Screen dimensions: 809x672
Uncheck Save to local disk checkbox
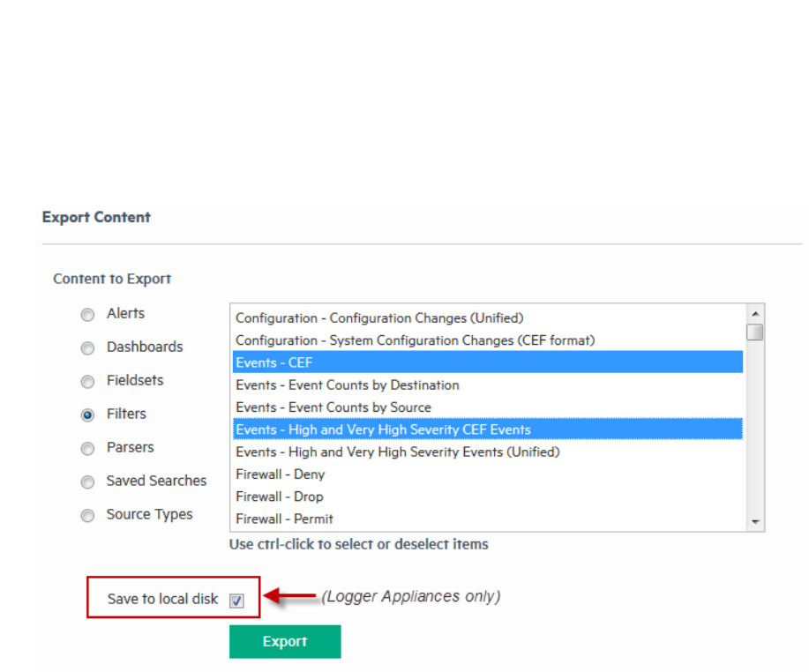coord(236,601)
